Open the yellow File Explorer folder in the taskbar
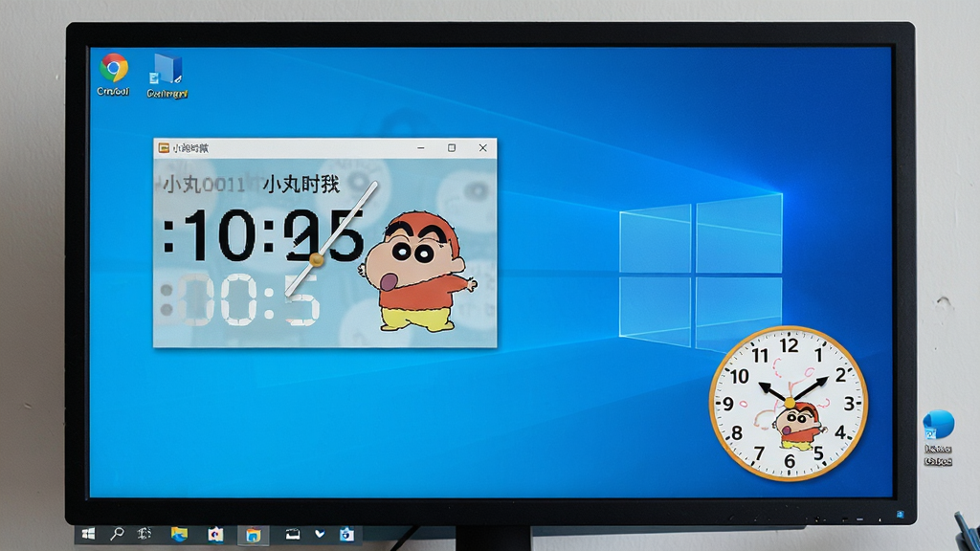 (x=179, y=534)
